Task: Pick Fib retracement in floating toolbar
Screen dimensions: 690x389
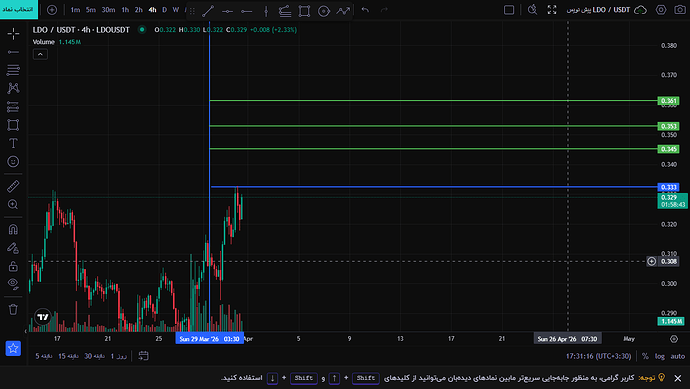Action: click(x=285, y=11)
